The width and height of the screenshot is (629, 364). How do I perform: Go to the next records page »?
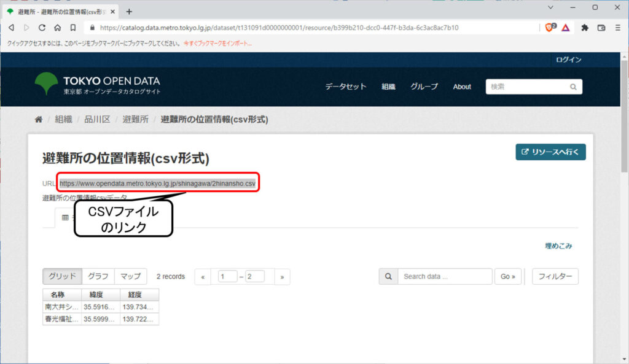pyautogui.click(x=282, y=277)
